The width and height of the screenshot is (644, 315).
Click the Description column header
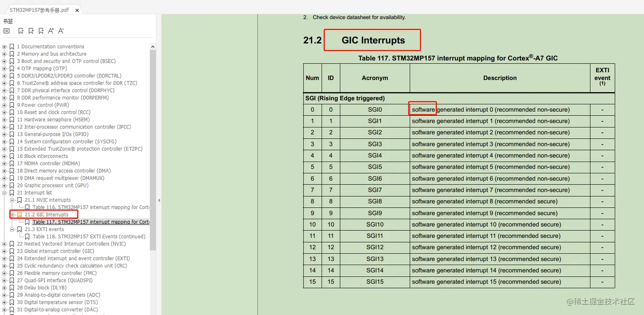pyautogui.click(x=500, y=78)
